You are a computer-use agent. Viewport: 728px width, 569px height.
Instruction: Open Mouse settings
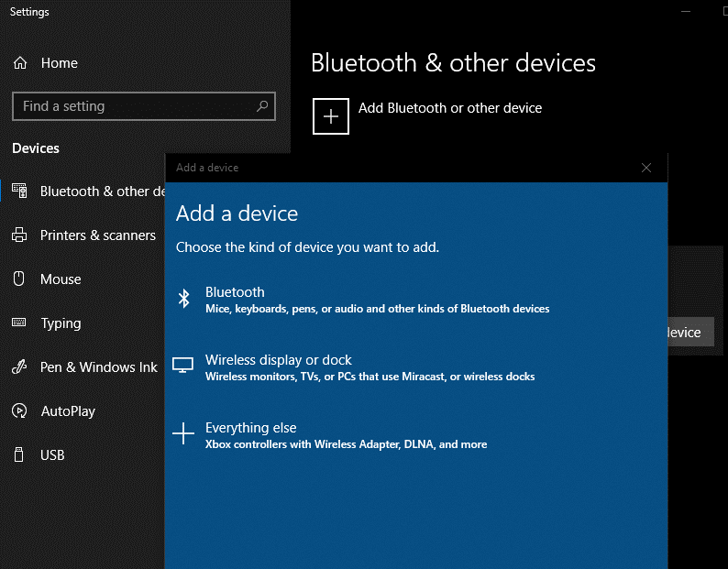pos(61,279)
